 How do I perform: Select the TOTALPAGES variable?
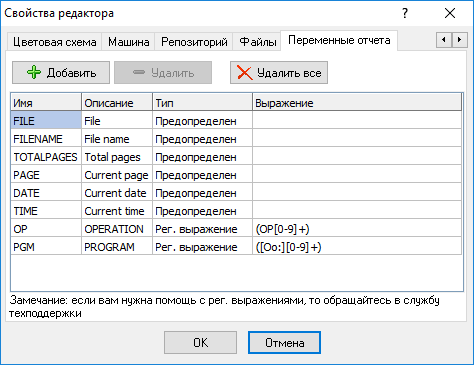click(x=46, y=156)
